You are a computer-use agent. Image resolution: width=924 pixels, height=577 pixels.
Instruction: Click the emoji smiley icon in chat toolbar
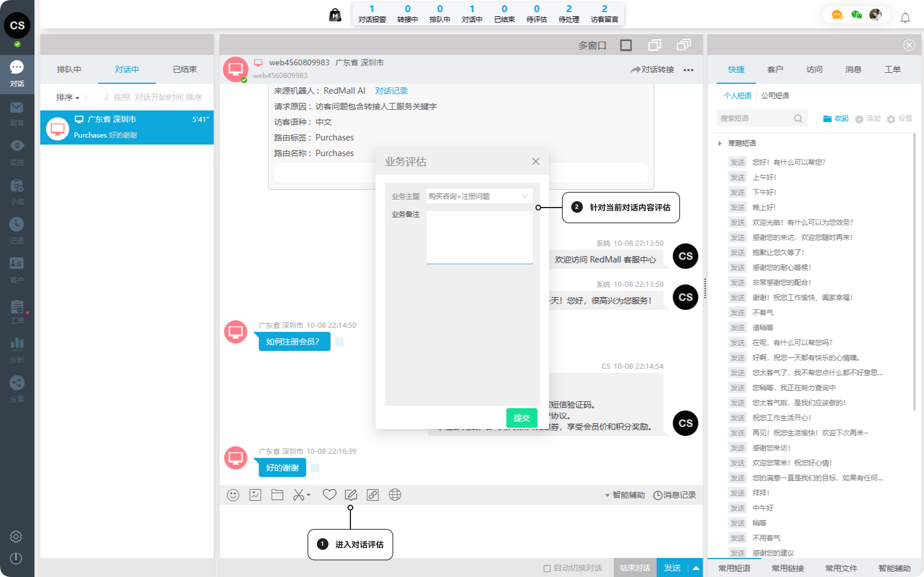[x=233, y=495]
